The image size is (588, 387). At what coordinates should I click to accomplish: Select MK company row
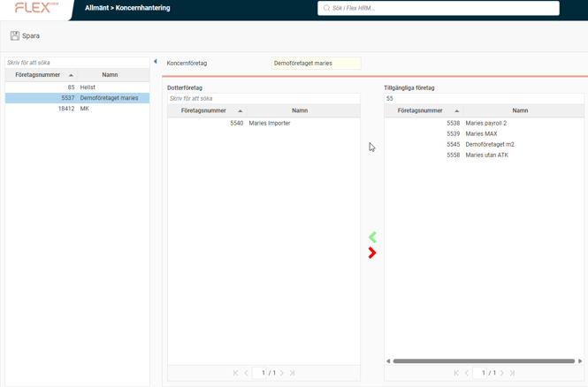click(x=84, y=109)
